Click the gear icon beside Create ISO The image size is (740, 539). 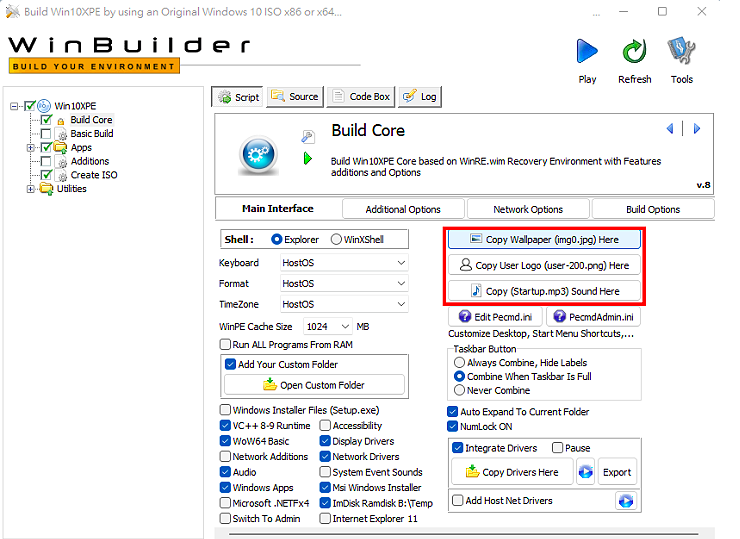62,176
